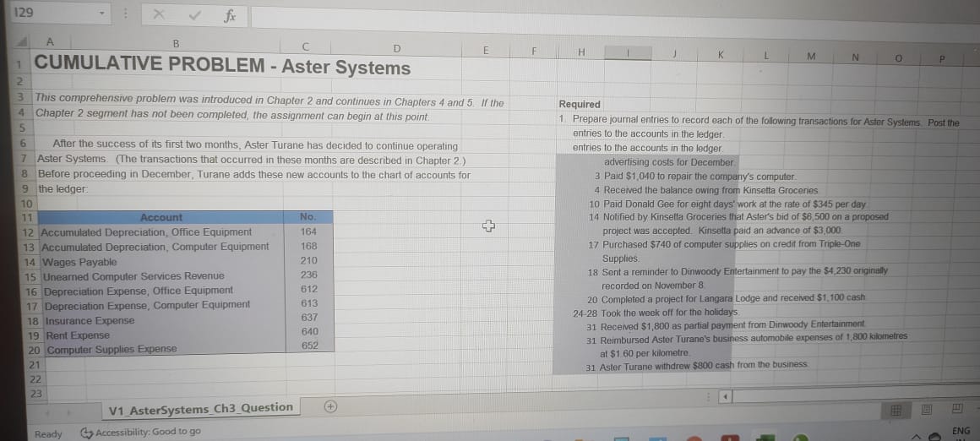Select column P header
The width and height of the screenshot is (980, 441).
pos(943,57)
